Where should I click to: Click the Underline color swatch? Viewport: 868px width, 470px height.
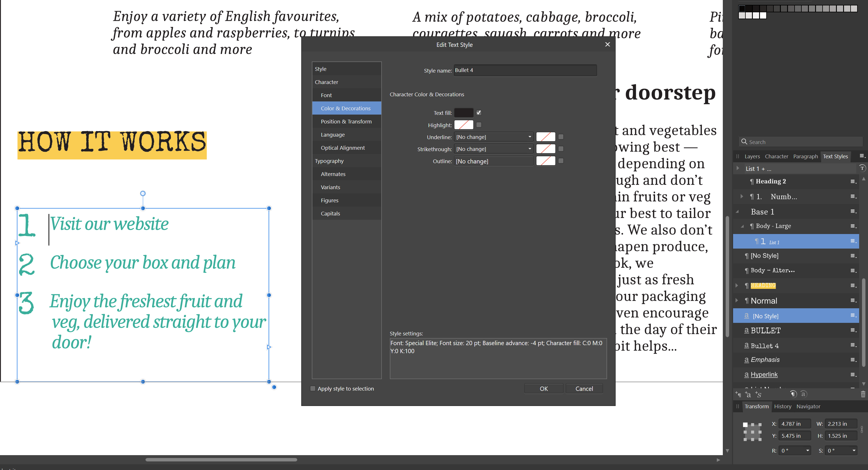[x=546, y=137]
